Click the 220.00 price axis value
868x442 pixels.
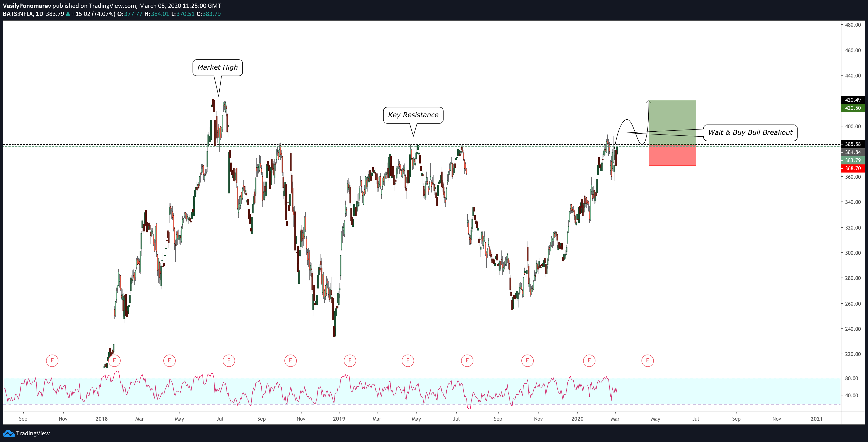coord(853,354)
